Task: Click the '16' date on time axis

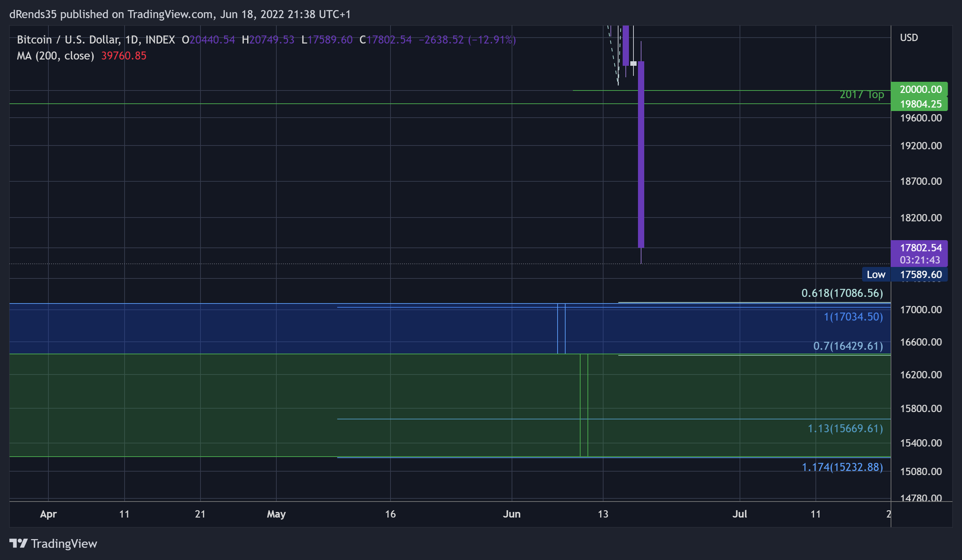Action: [390, 514]
